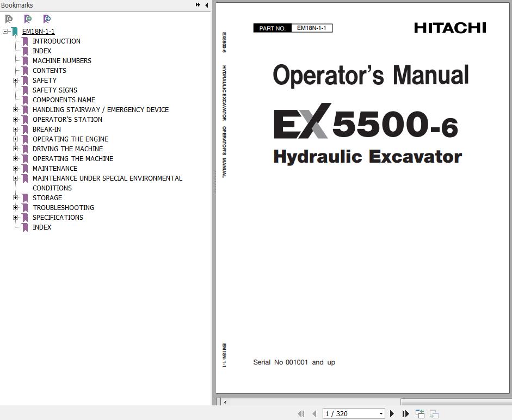The height and width of the screenshot is (420, 512).
Task: Click the add new bookmark icon
Action: coord(28,19)
